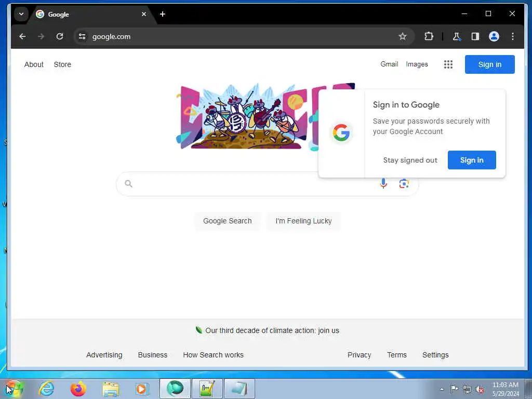Open Advertising footer link

point(104,355)
